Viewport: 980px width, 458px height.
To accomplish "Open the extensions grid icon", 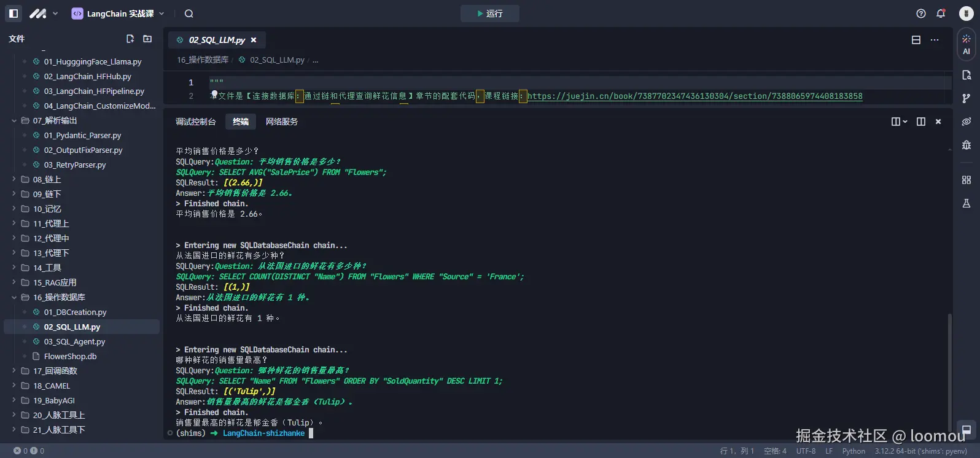I will pos(966,180).
